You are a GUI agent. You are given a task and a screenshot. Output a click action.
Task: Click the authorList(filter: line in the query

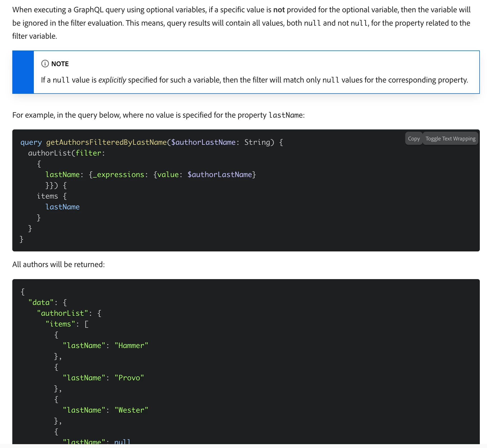coord(67,153)
